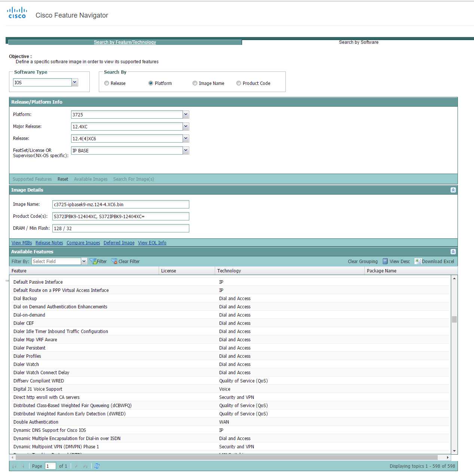Click the Product Code(s) input field
The image size is (474, 476).
(121, 216)
